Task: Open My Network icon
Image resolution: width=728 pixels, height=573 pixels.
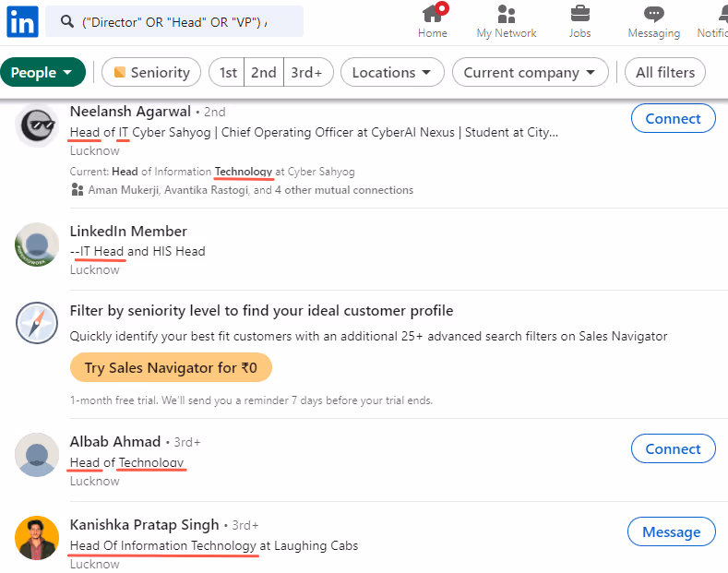Action: (x=506, y=14)
